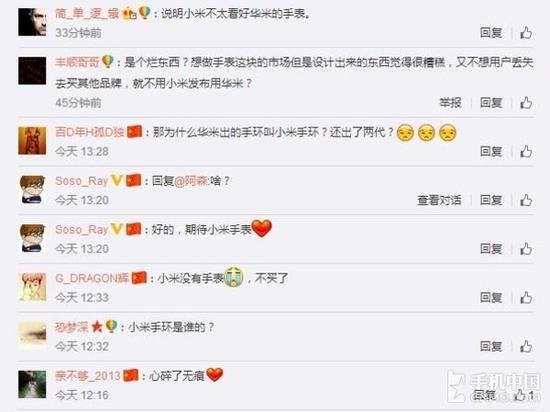The height and width of the screenshot is (412, 550).
Task: Like the comment posted 33分钟前
Action: (x=526, y=33)
